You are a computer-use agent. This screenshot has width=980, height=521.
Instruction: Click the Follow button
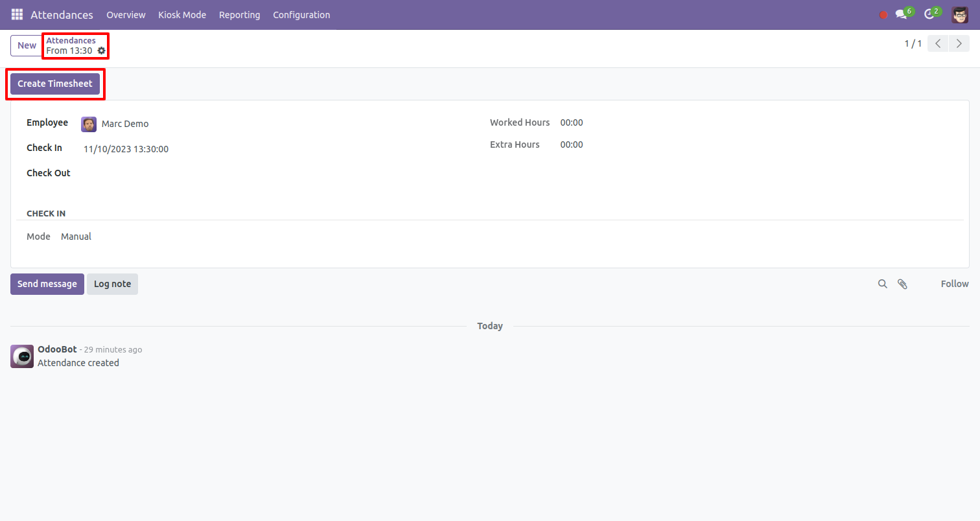[x=955, y=284]
